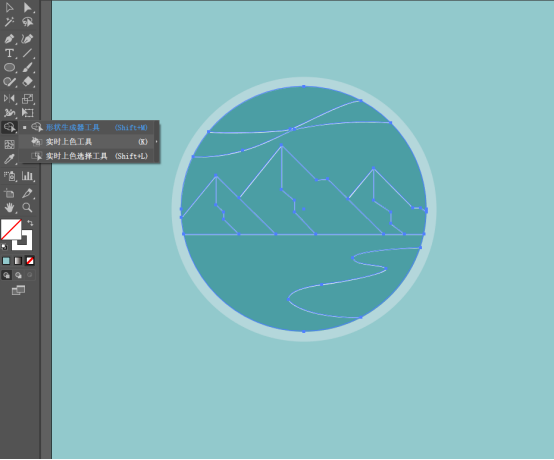Screen dimensions: 554x460
Task: Apply solid Color mode button
Action: pos(6,261)
